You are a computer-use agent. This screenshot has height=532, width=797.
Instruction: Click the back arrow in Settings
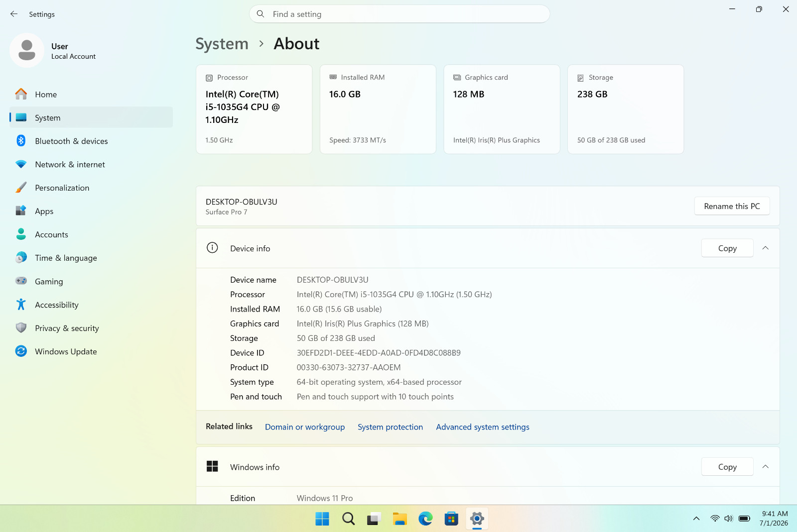14,14
